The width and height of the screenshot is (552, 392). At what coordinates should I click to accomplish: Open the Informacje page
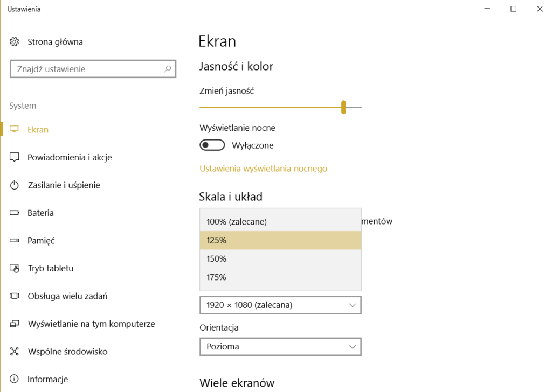[x=48, y=379]
